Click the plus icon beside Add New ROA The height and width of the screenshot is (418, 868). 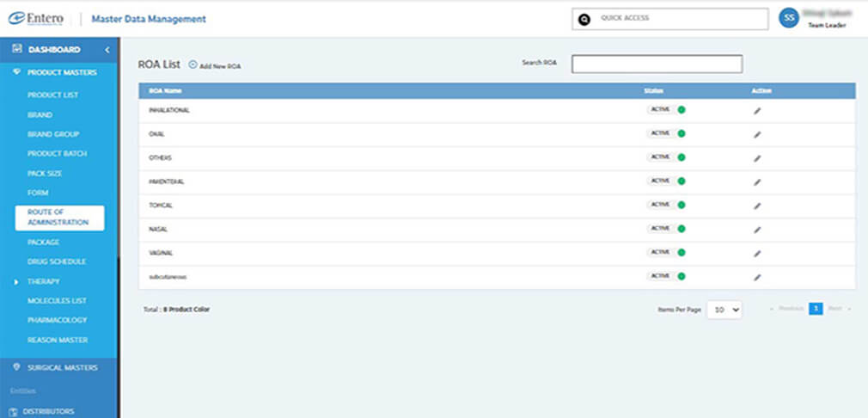193,65
